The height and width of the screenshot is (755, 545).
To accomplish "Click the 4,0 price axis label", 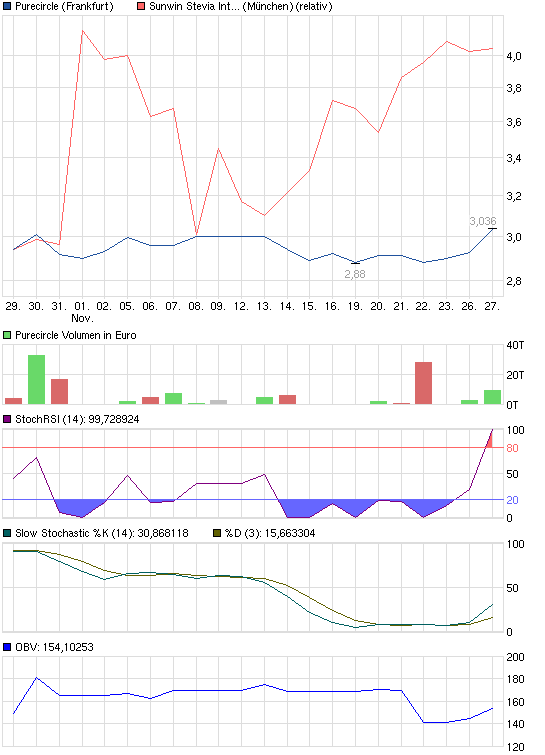I will click(x=514, y=56).
